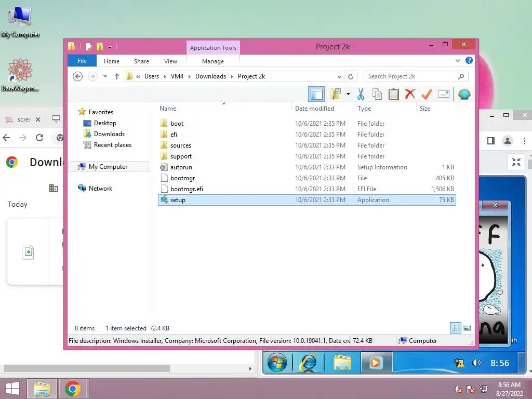This screenshot has width=532, height=399.
Task: Click the Search Project 2k field
Action: click(x=416, y=76)
